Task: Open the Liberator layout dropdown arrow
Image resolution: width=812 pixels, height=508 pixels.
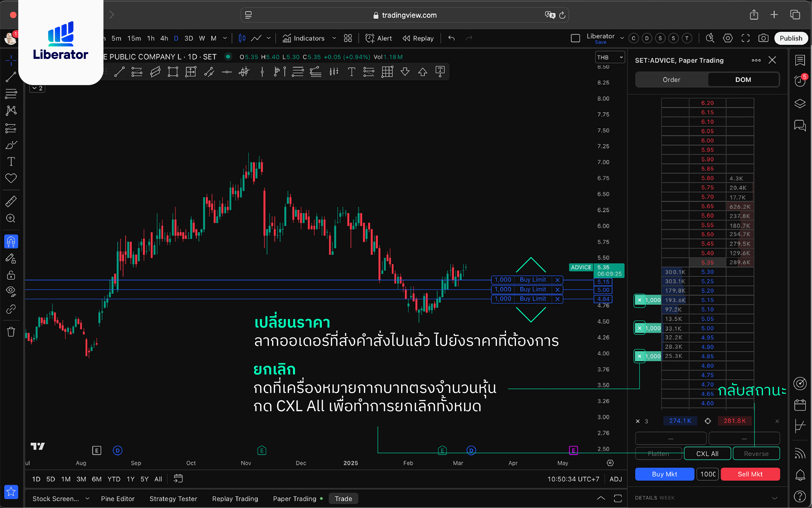Action: [x=622, y=38]
